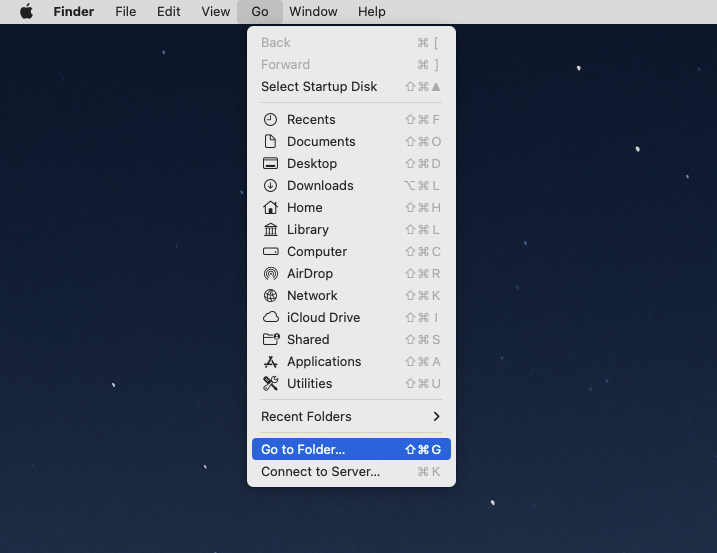This screenshot has width=717, height=553.
Task: Open the Computer label
Action: click(x=317, y=251)
